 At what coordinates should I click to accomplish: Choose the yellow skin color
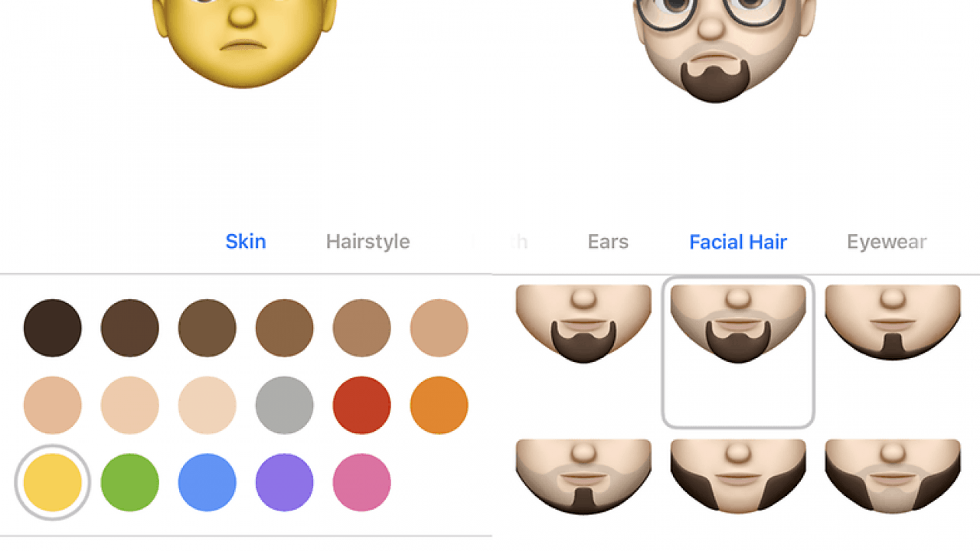point(53,482)
